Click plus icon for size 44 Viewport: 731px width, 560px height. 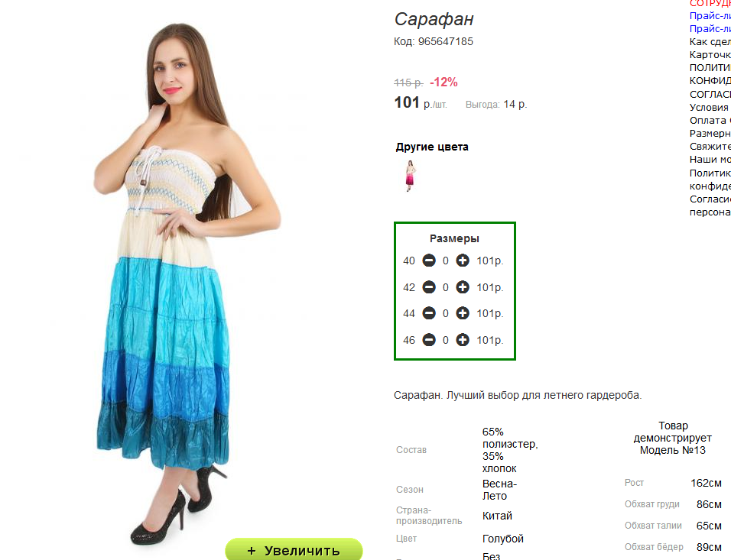(x=463, y=313)
